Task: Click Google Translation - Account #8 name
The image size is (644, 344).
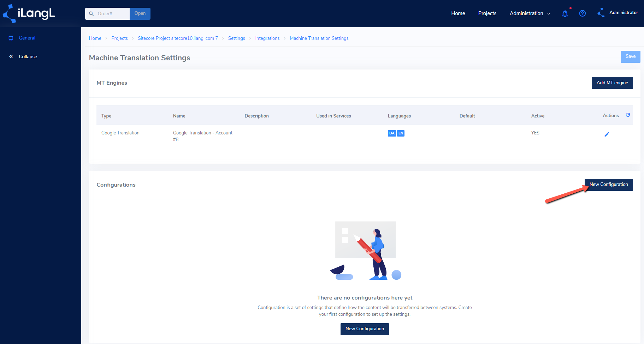Action: [x=203, y=136]
